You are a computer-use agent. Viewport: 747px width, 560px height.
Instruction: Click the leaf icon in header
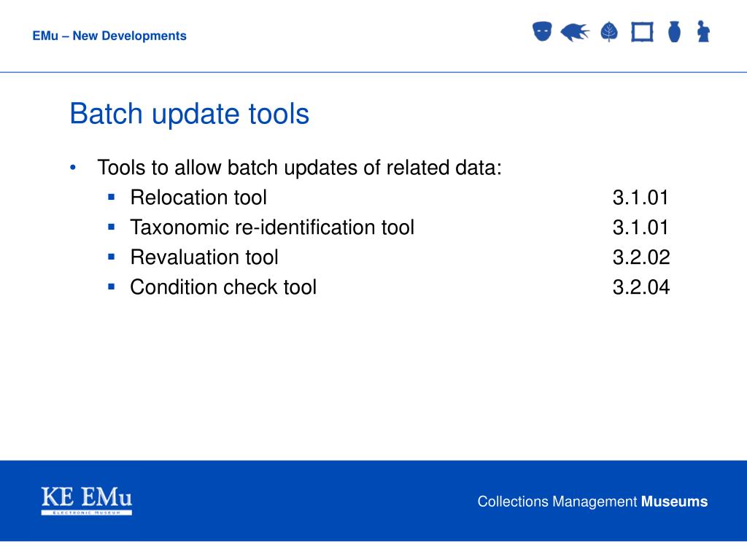pos(609,32)
